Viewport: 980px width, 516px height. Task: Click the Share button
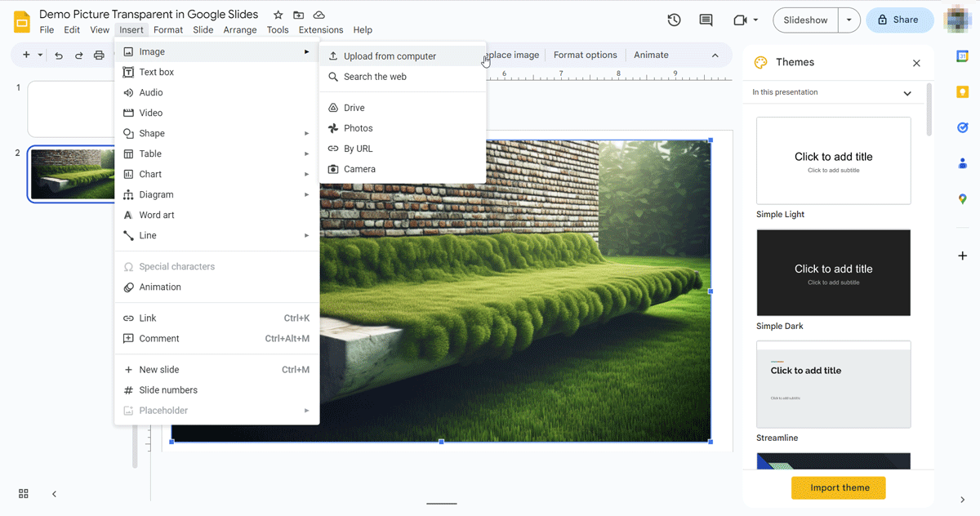(x=899, y=20)
